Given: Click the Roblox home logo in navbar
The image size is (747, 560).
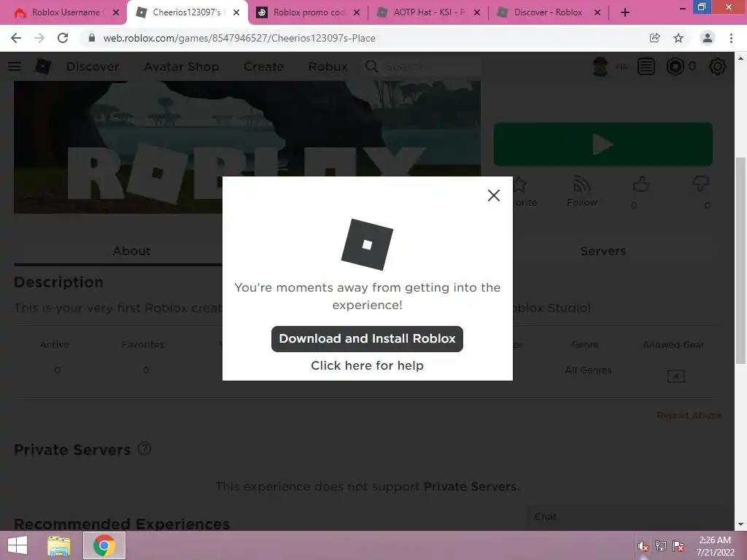Looking at the screenshot, I should coord(43,66).
